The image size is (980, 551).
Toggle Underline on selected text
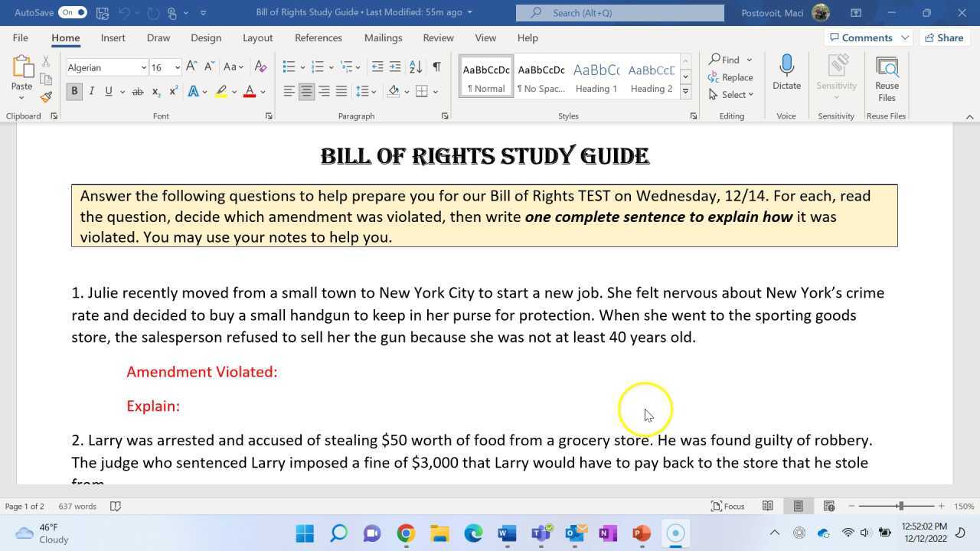pos(106,91)
